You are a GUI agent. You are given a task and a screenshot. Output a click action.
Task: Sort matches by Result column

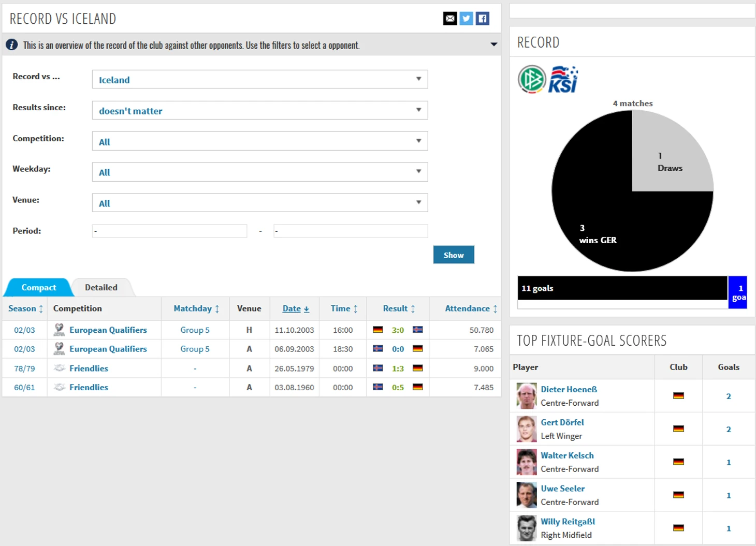[x=399, y=308]
